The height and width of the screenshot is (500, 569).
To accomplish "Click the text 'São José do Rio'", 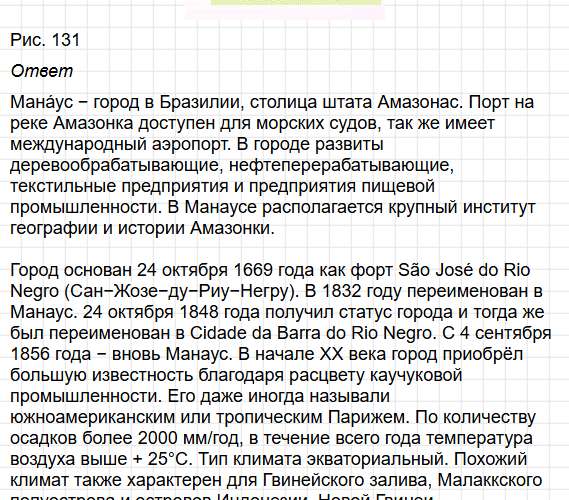I will click(x=464, y=270).
